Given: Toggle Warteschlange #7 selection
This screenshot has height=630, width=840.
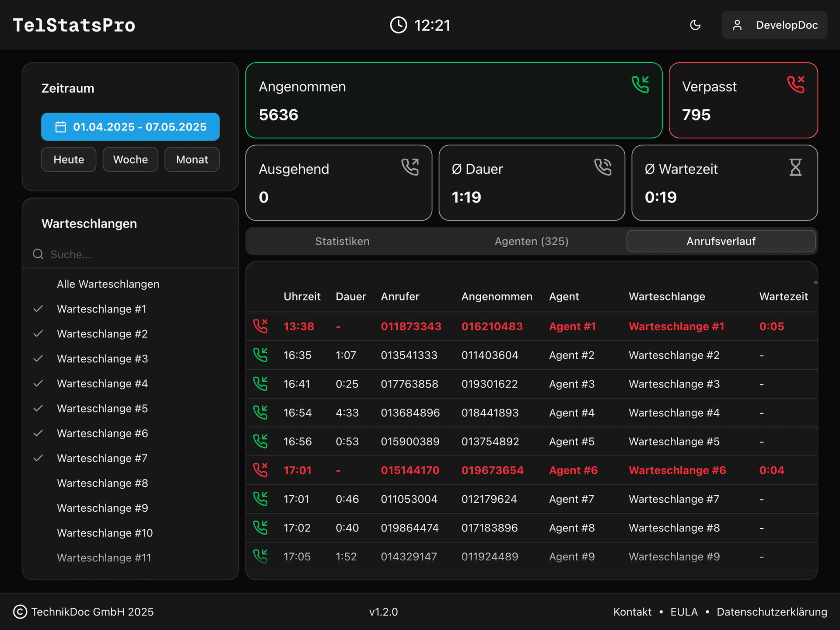Looking at the screenshot, I should (130, 458).
